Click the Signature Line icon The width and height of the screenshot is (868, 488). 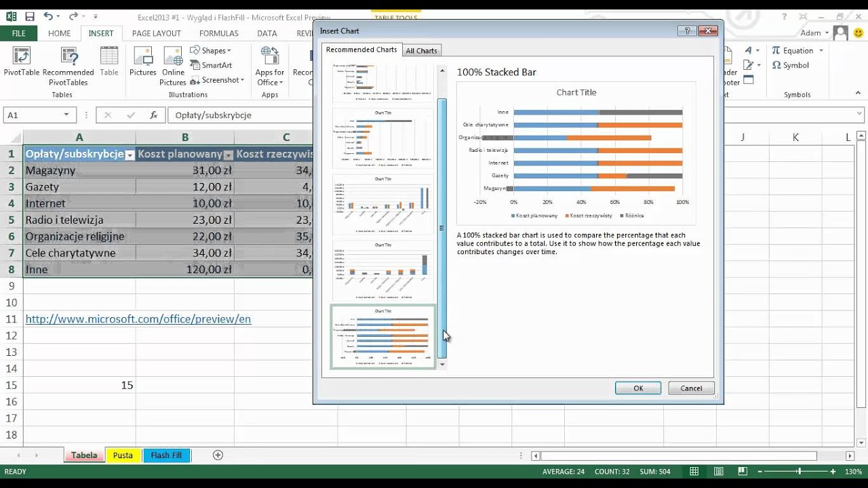click(749, 65)
